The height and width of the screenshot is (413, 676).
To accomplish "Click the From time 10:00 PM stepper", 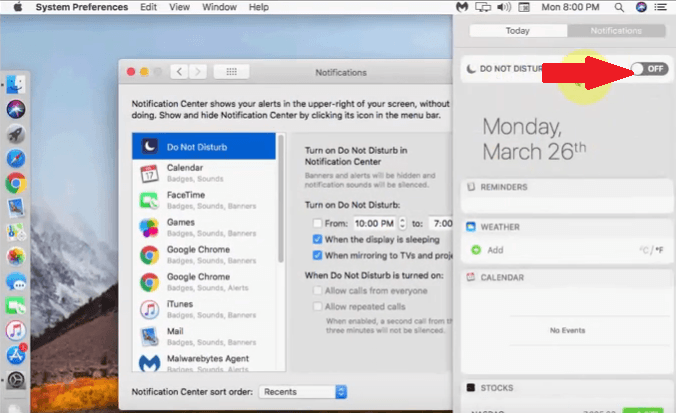I will pyautogui.click(x=402, y=223).
